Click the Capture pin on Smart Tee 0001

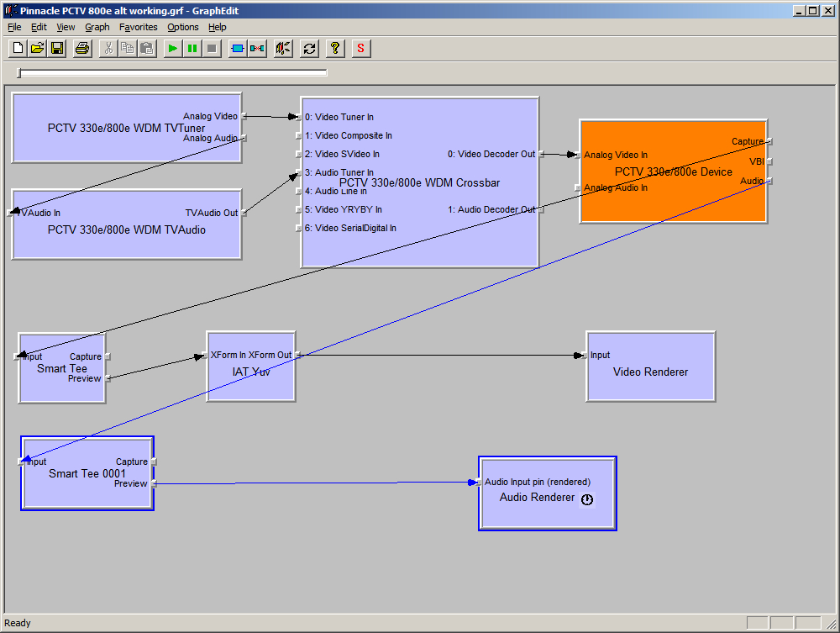click(x=154, y=462)
